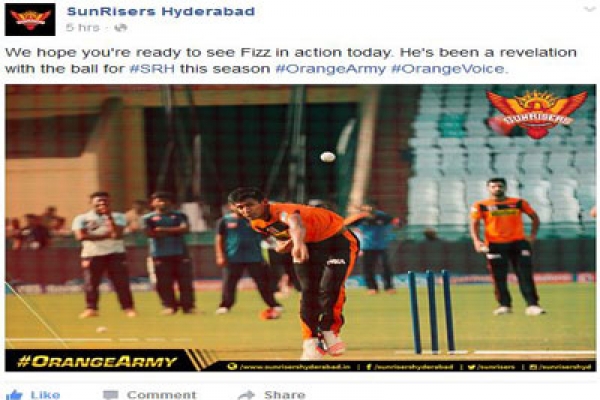
Task: Click the public audience globe icon
Action: click(x=121, y=28)
